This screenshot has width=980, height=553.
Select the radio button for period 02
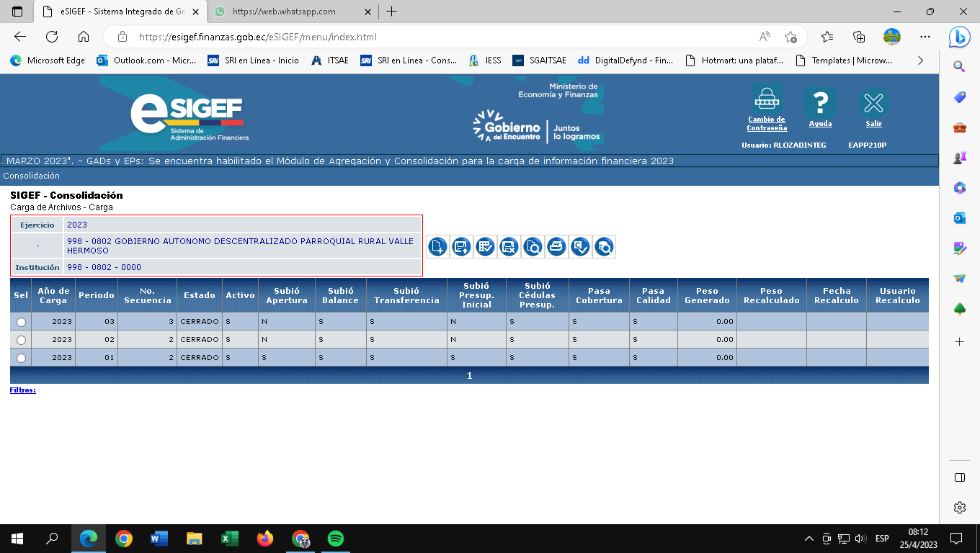tap(21, 340)
